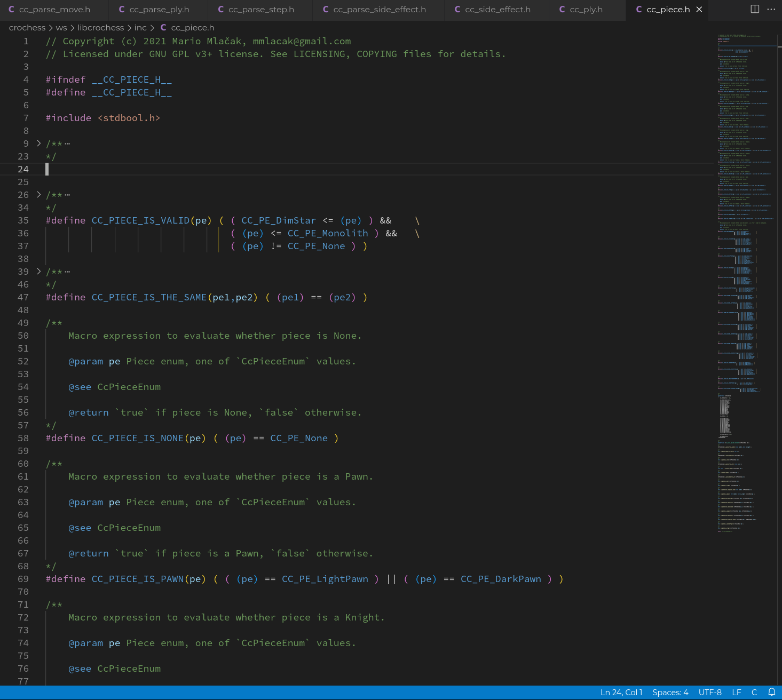Click the C icon on cc_side_effect.h tab
The width and height of the screenshot is (782, 700).
[457, 9]
